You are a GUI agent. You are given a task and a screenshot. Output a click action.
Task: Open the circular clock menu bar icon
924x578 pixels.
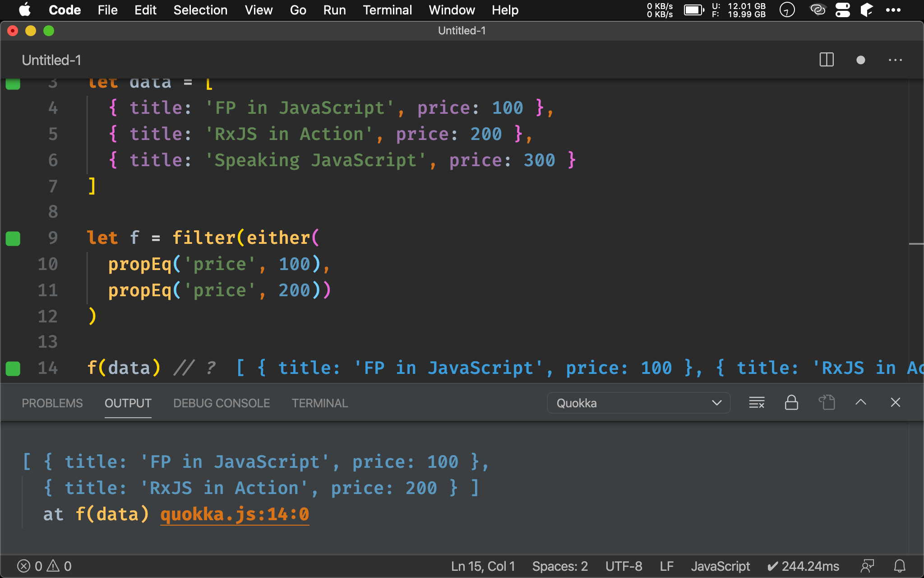[787, 10]
